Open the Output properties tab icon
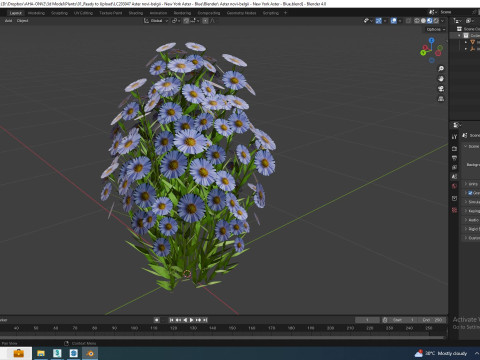 [454, 158]
